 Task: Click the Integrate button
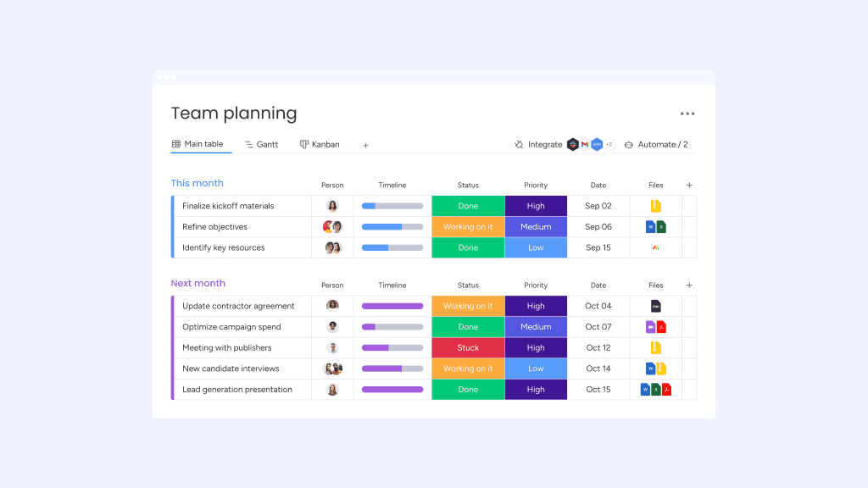point(537,145)
